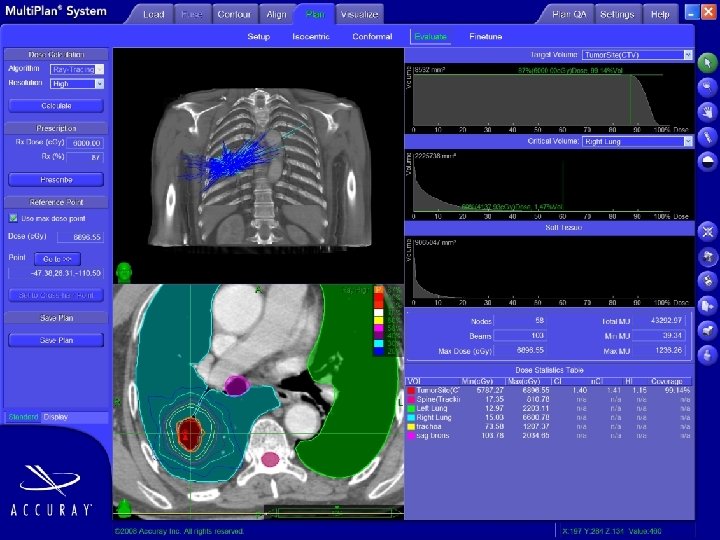Switch to the Contour tab
Screen dimensions: 720x540
[234, 14]
